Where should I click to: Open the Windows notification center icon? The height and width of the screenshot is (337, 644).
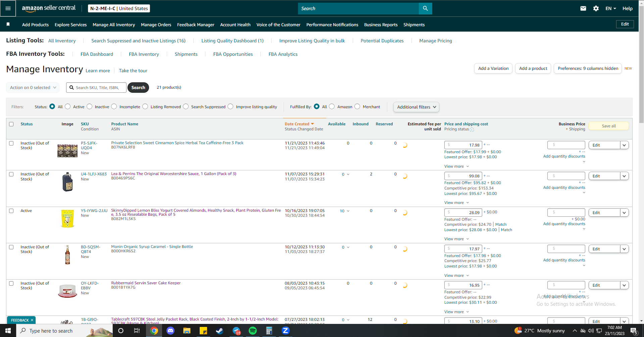point(634,331)
